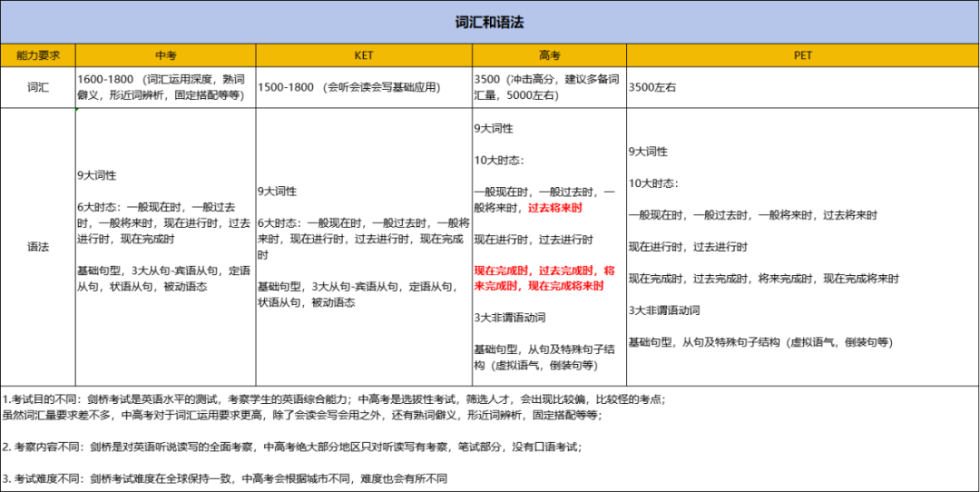980x492 pixels.
Task: Click 9大词性 in the KET grammar cell
Action: [278, 192]
